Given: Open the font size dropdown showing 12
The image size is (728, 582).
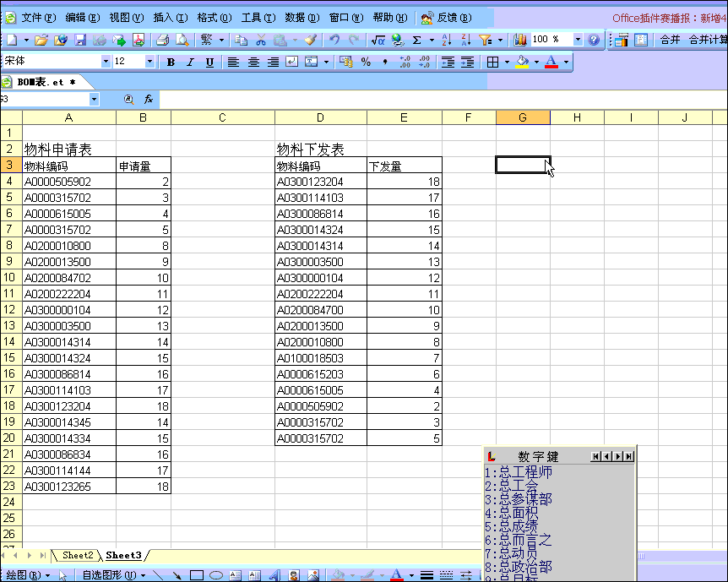Looking at the screenshot, I should coord(149,62).
